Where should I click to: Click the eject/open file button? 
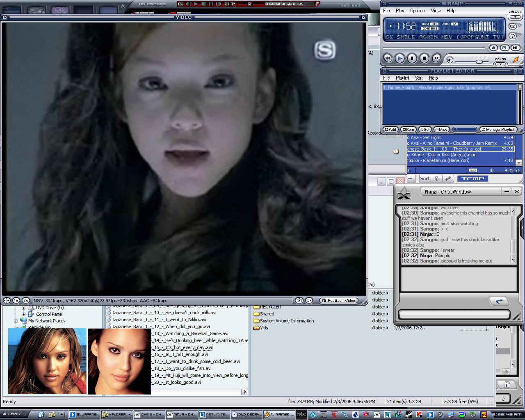pos(493,48)
